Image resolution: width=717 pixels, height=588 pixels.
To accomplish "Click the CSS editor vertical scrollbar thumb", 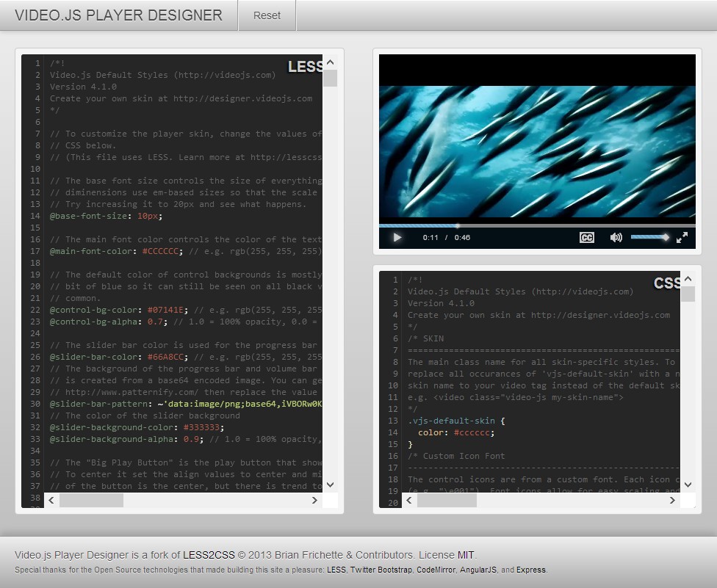I will [x=688, y=294].
